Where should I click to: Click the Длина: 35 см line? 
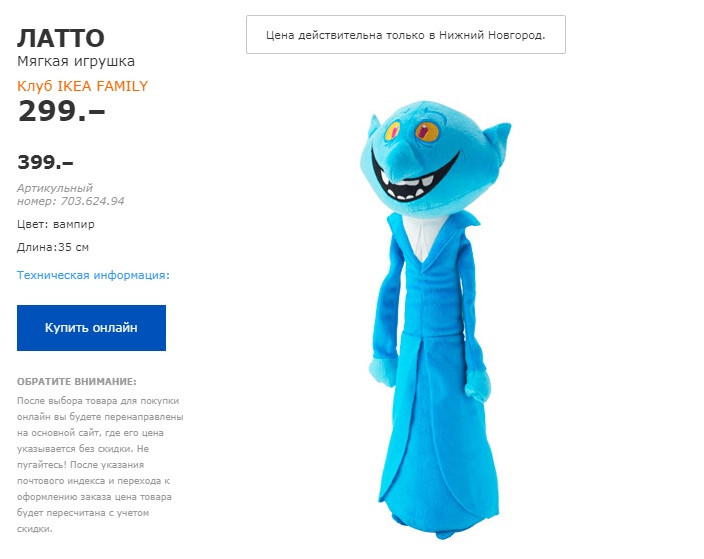53,247
